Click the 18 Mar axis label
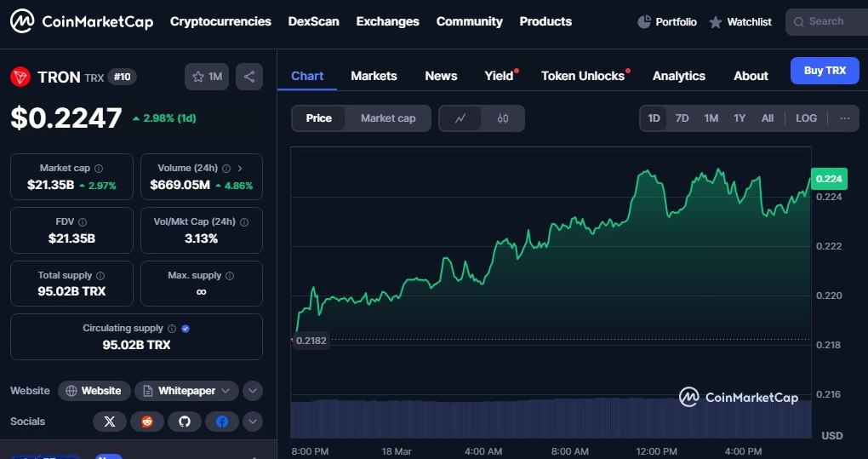 pyautogui.click(x=397, y=452)
